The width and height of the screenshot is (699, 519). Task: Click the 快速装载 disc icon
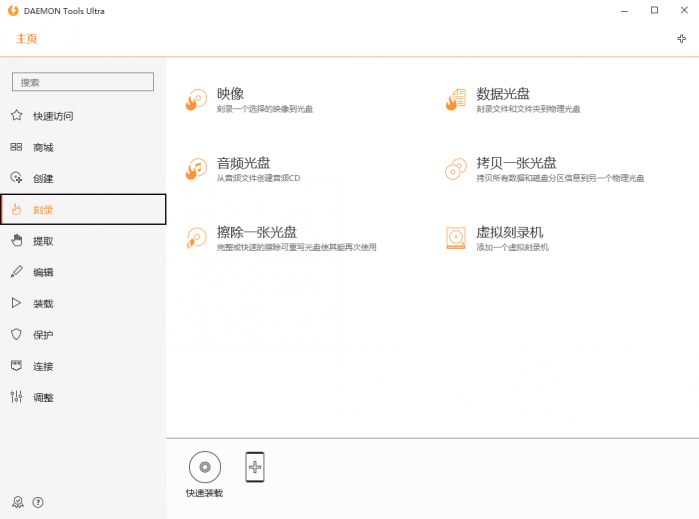tap(205, 467)
